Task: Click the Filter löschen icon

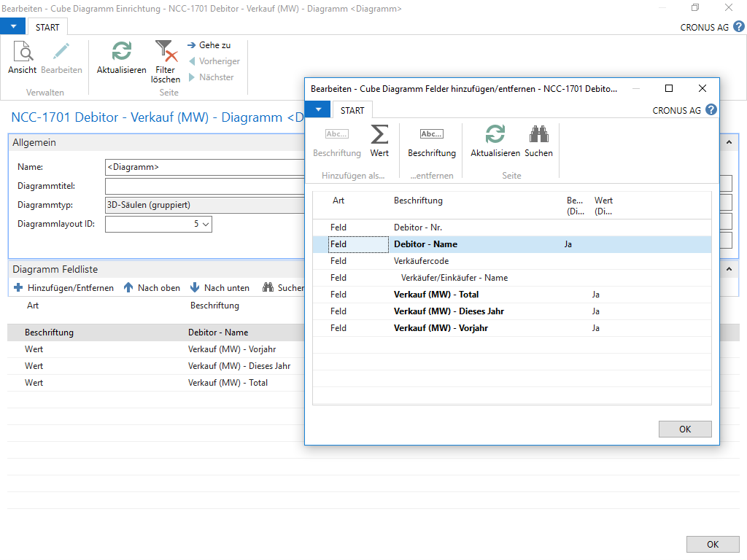Action: click(x=166, y=52)
